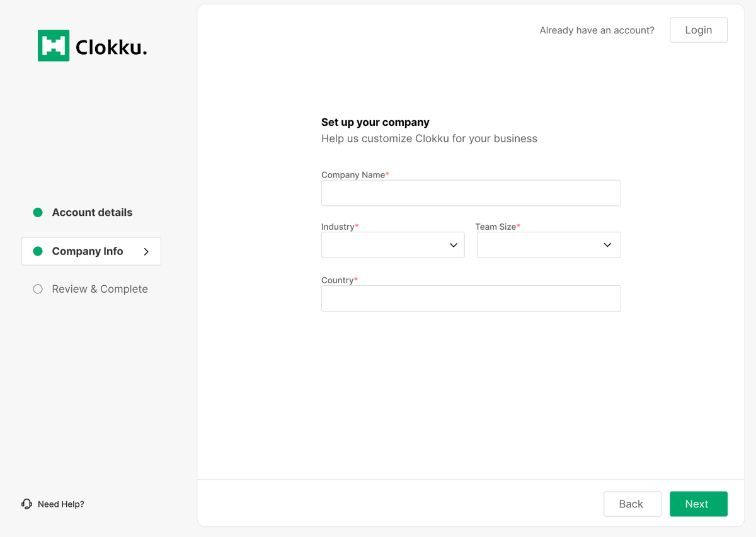Image resolution: width=756 pixels, height=537 pixels.
Task: Click the empty circle beside Review & Complete
Action: (38, 289)
